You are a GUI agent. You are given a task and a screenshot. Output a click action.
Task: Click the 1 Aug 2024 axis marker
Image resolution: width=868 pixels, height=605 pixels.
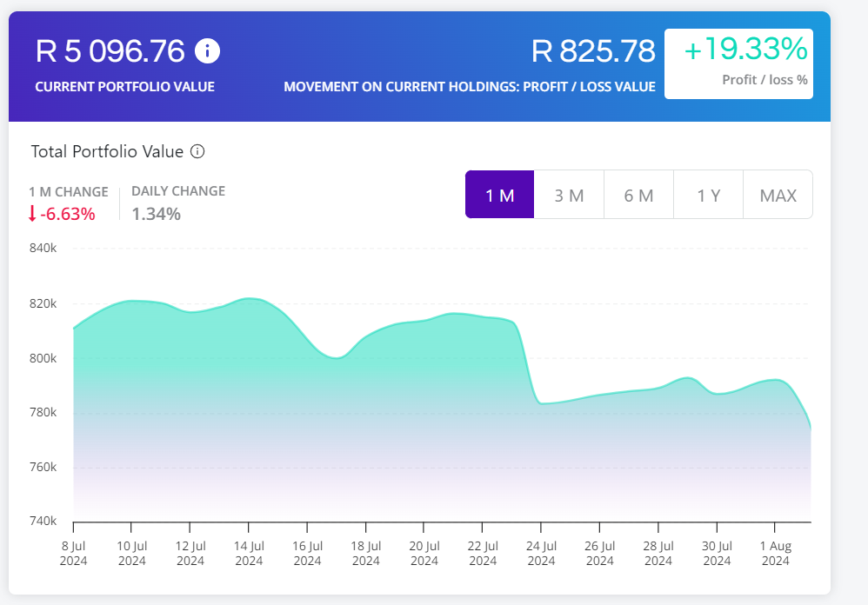pyautogui.click(x=774, y=554)
